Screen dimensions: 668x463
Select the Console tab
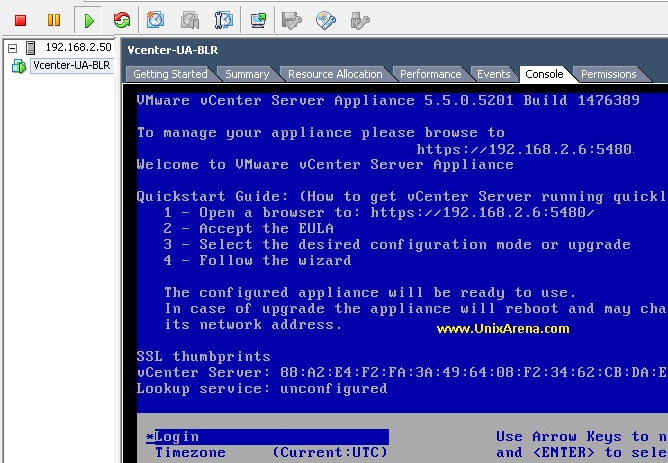coord(544,74)
